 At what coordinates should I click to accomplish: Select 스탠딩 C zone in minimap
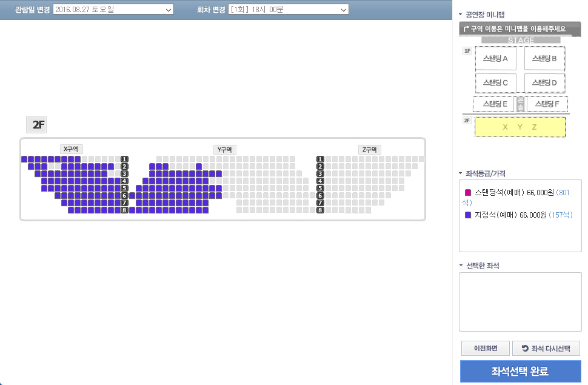coord(495,82)
